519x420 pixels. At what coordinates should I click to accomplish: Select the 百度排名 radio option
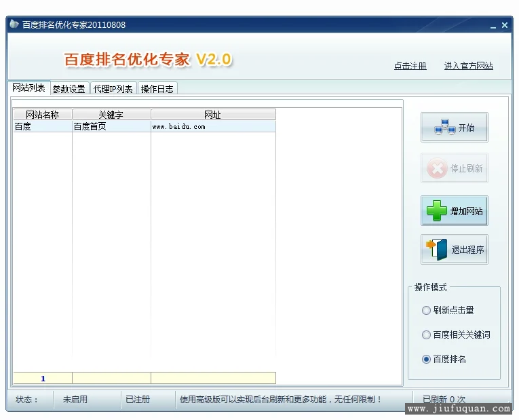(x=426, y=359)
